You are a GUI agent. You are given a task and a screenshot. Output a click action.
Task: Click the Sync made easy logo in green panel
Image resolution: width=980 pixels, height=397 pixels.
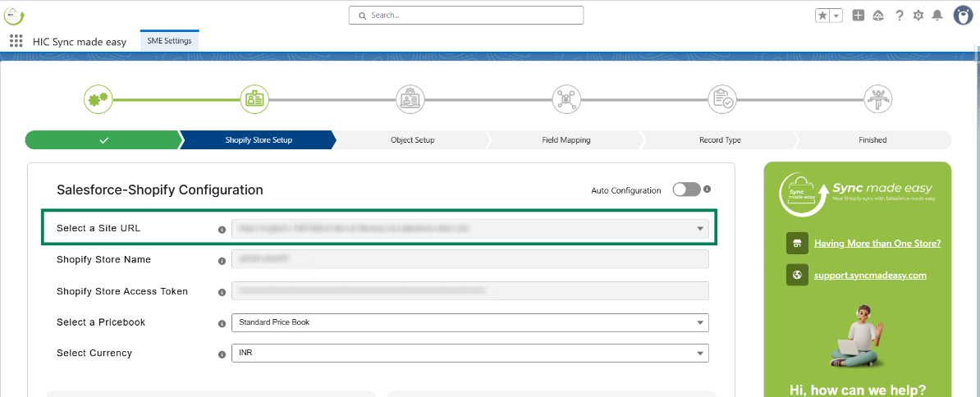(x=856, y=194)
